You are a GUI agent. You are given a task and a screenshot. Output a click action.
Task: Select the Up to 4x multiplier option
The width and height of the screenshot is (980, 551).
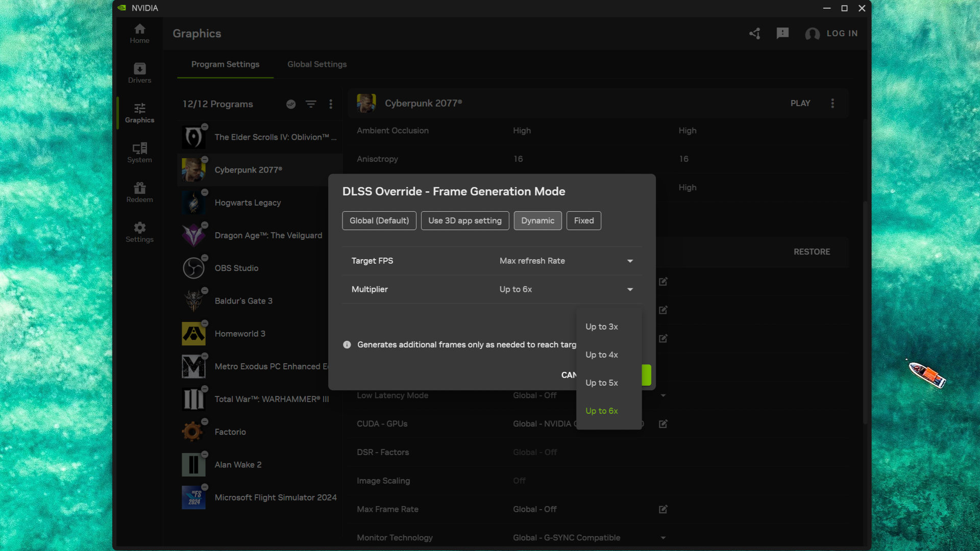(601, 355)
